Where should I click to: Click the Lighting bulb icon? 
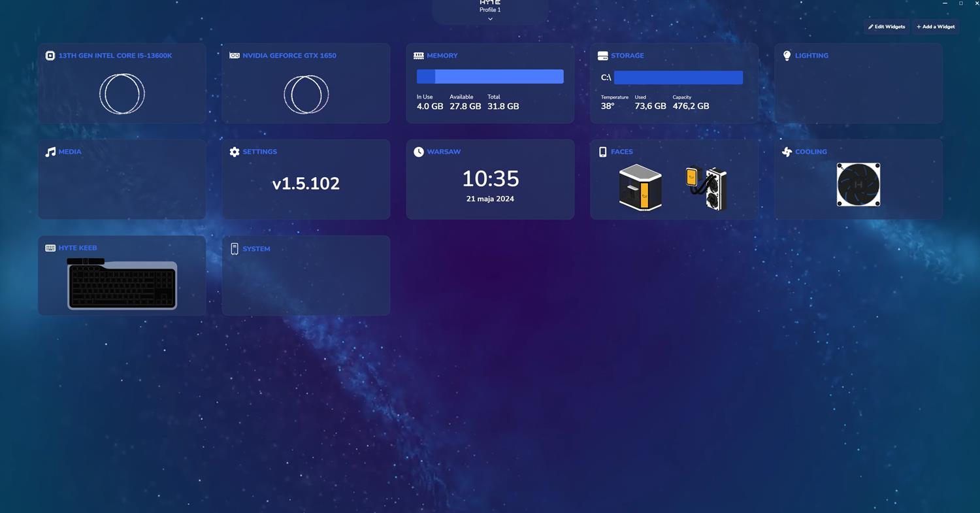pyautogui.click(x=787, y=56)
